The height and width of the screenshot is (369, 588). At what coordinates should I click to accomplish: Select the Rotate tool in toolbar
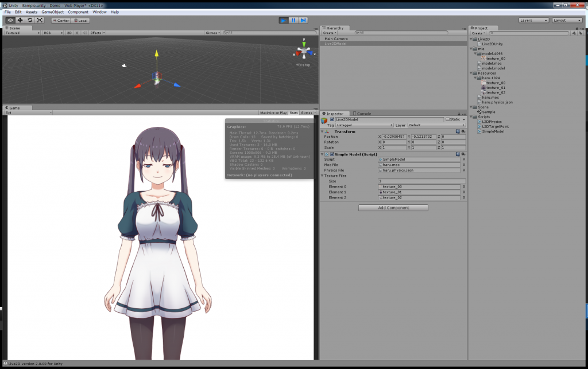tap(30, 20)
